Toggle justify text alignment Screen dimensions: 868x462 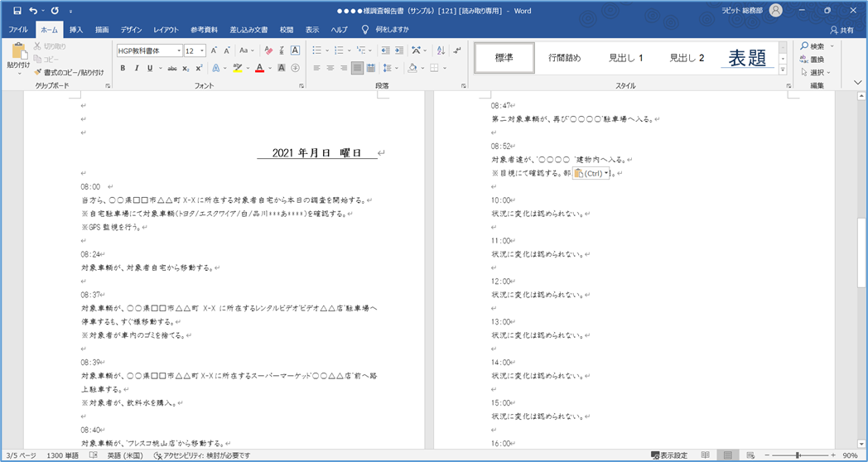(357, 68)
